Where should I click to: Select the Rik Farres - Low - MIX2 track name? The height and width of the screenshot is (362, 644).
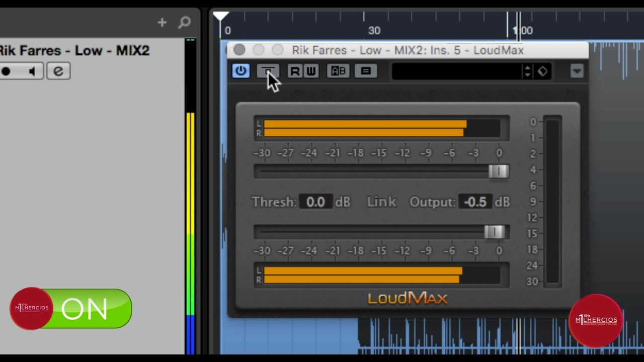point(74,51)
